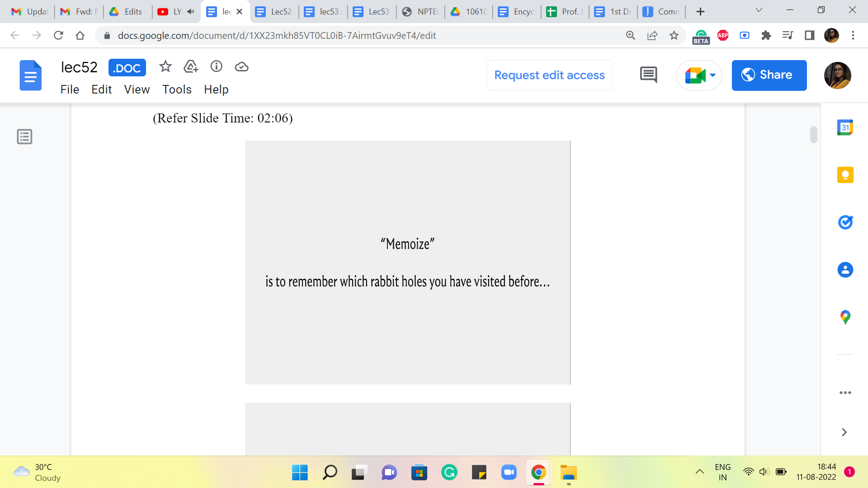Click the blue Share button

point(769,75)
